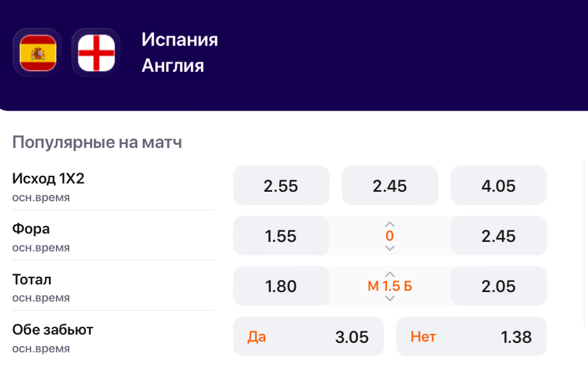Lower the total line with down chevron
This screenshot has width=588, height=367.
390,298
